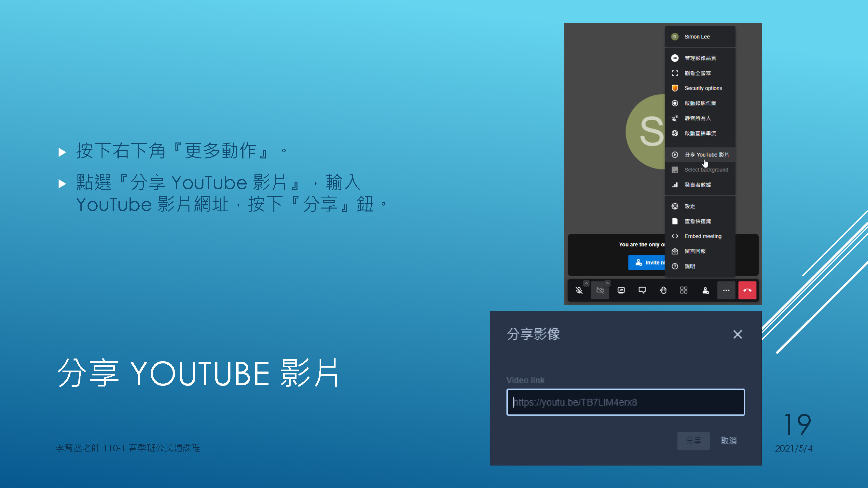Open 設定 menu entry
The width and height of the screenshot is (868, 488).
coord(700,206)
